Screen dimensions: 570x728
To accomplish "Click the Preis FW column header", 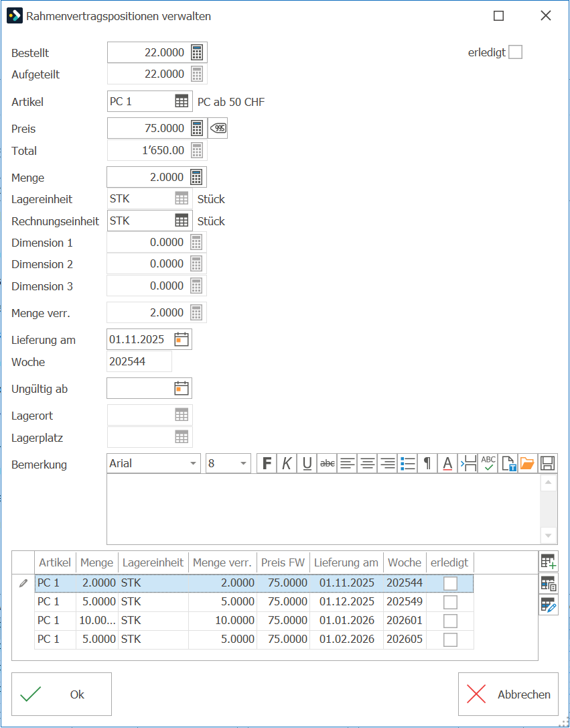I will pos(283,562).
